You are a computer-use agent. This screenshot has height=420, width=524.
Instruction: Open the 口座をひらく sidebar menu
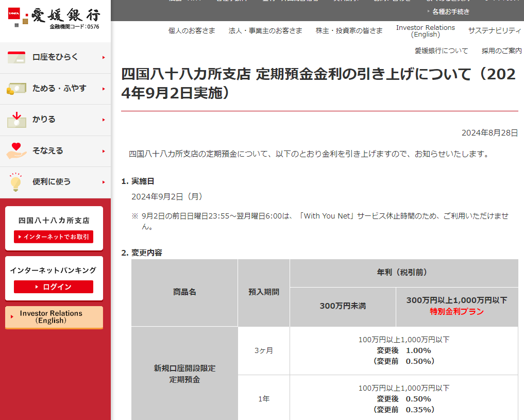[55, 58]
